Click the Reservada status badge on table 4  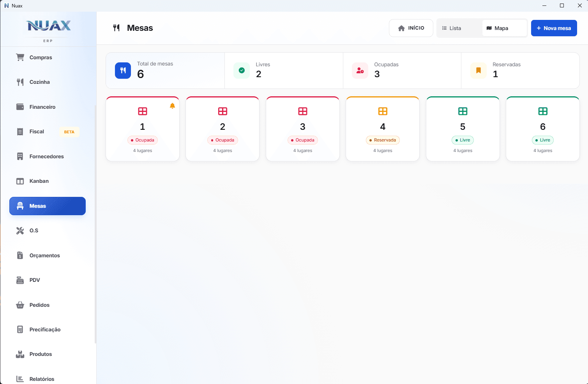click(383, 140)
